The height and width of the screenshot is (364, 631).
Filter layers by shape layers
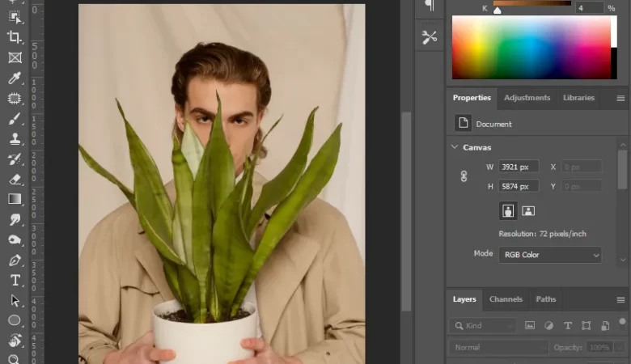tap(587, 325)
